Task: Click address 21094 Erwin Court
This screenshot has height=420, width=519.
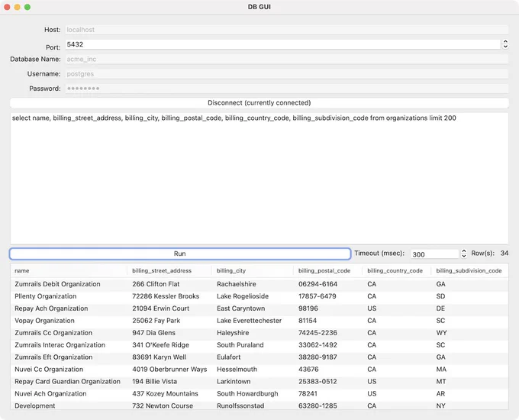Action: tap(160, 309)
